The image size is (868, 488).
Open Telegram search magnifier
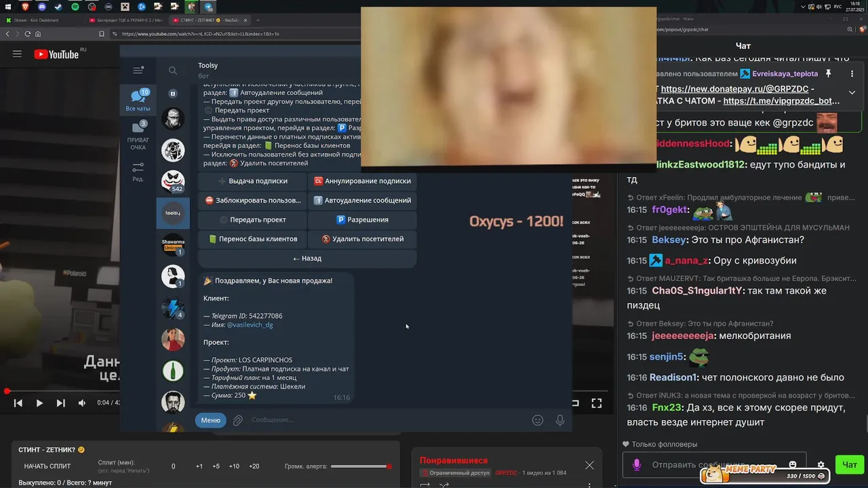pos(173,70)
